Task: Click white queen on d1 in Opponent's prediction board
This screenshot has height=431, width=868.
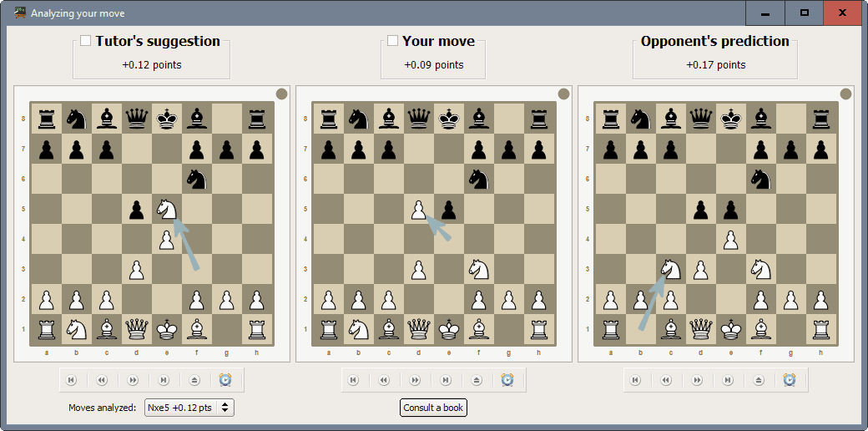Action: 701,329
